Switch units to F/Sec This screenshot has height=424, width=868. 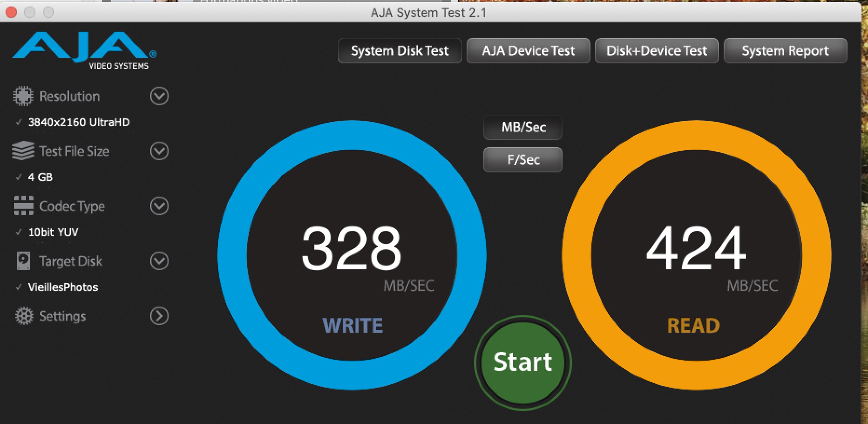click(523, 160)
